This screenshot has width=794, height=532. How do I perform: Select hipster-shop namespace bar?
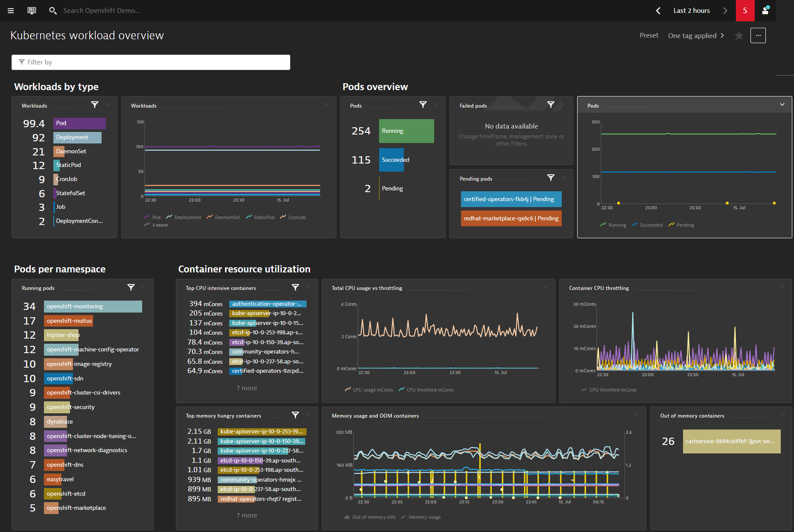click(61, 335)
